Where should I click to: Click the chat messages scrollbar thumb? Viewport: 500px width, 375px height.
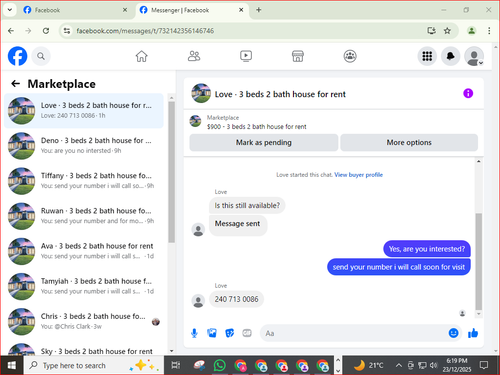click(479, 262)
